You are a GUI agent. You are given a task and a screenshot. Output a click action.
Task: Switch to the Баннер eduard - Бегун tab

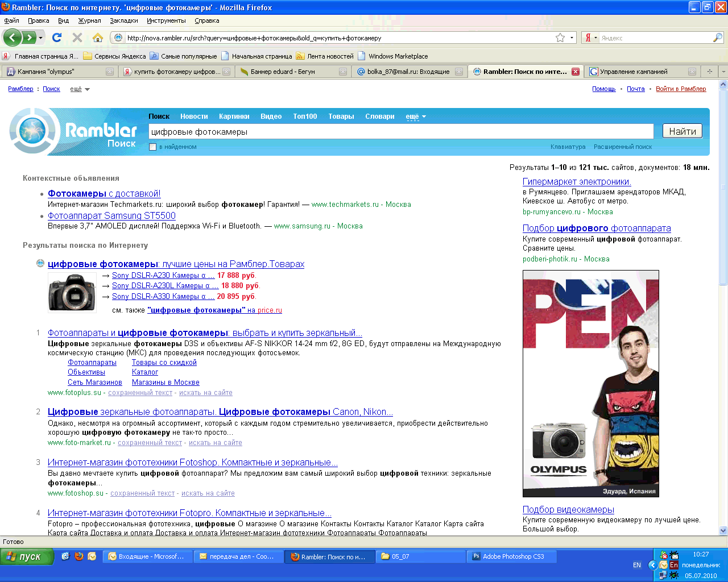click(x=292, y=72)
